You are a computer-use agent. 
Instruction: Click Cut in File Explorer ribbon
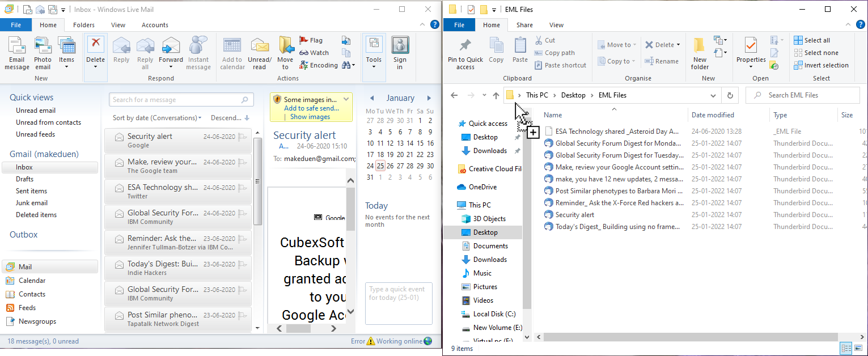point(545,40)
